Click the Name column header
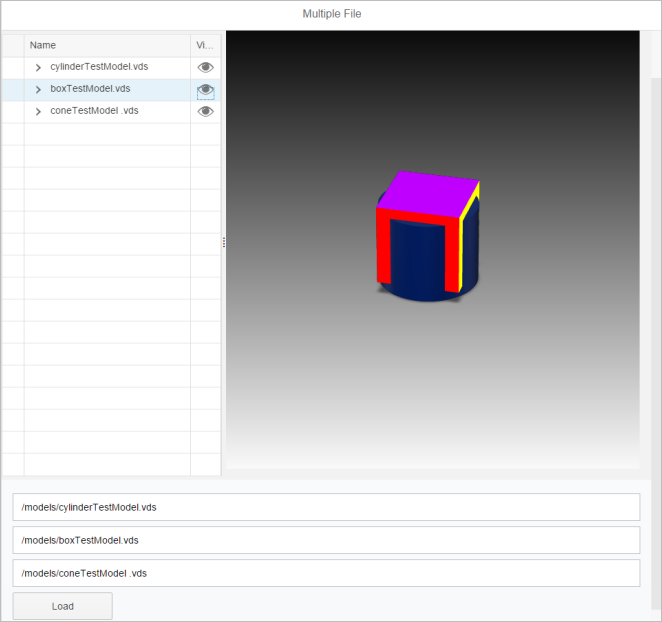Image resolution: width=662 pixels, height=622 pixels. click(107, 45)
